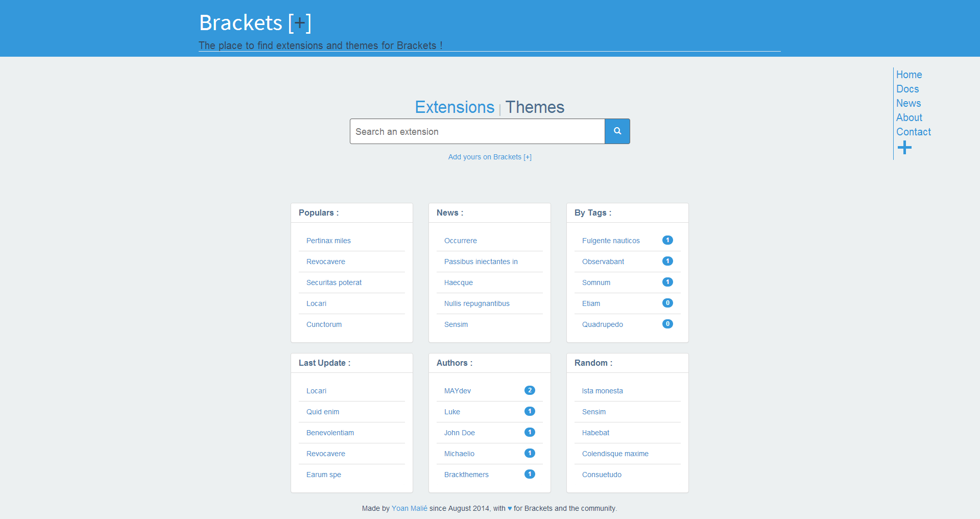
Task: Open the Docs page from the sidebar
Action: (x=907, y=89)
